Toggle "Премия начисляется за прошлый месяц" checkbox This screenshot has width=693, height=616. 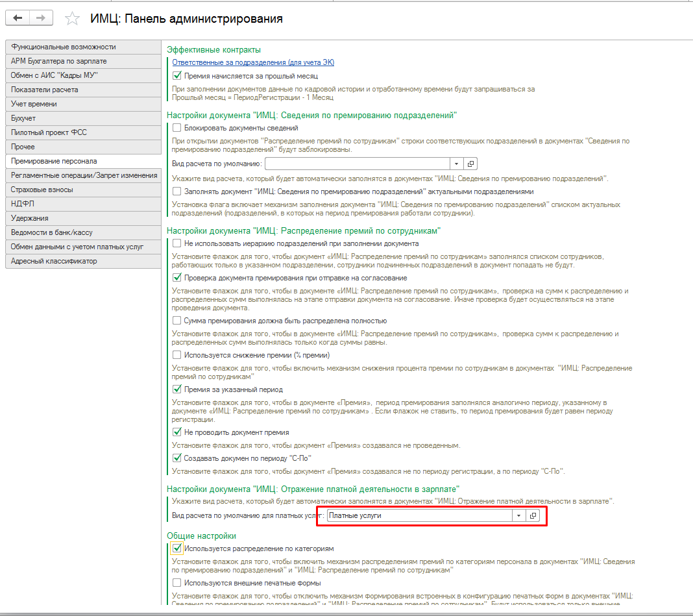click(177, 76)
